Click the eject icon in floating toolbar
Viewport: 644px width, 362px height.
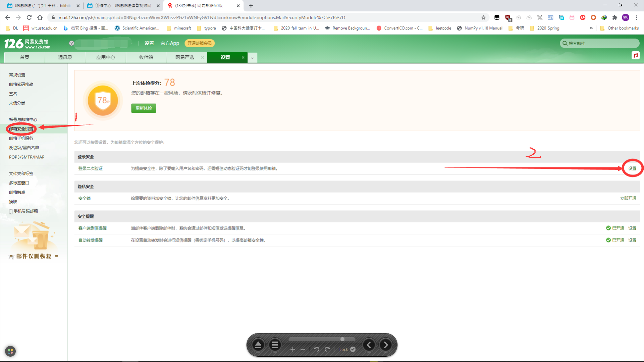click(x=258, y=345)
